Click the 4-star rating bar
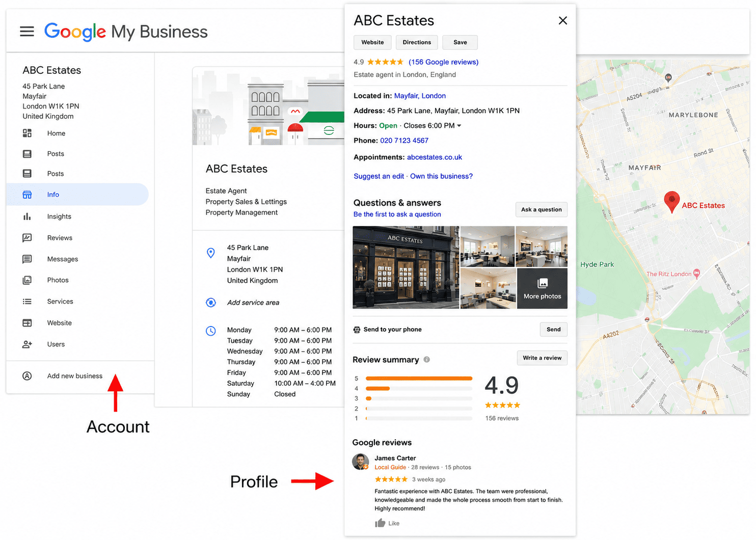Viewport: 756px width, 540px height. 419,389
